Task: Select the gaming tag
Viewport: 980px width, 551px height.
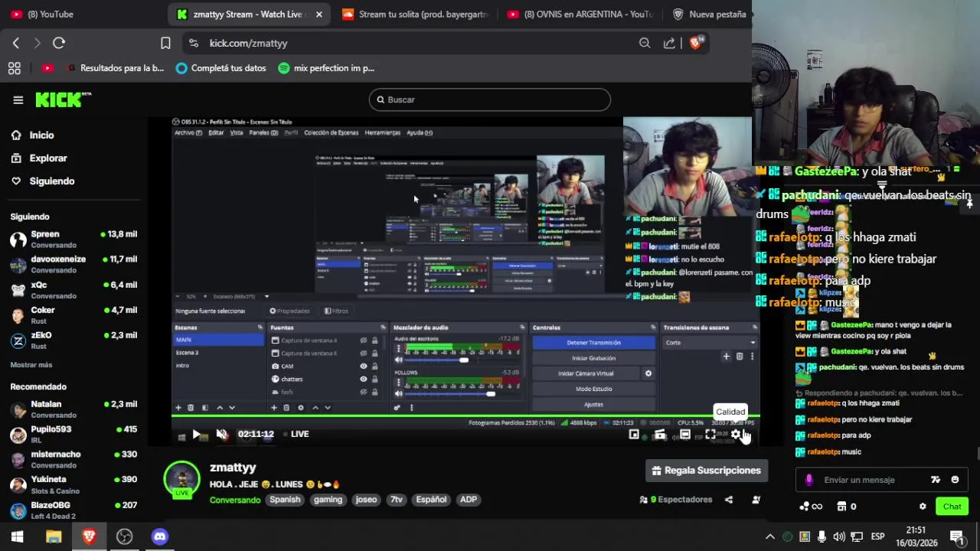Action: coord(328,500)
